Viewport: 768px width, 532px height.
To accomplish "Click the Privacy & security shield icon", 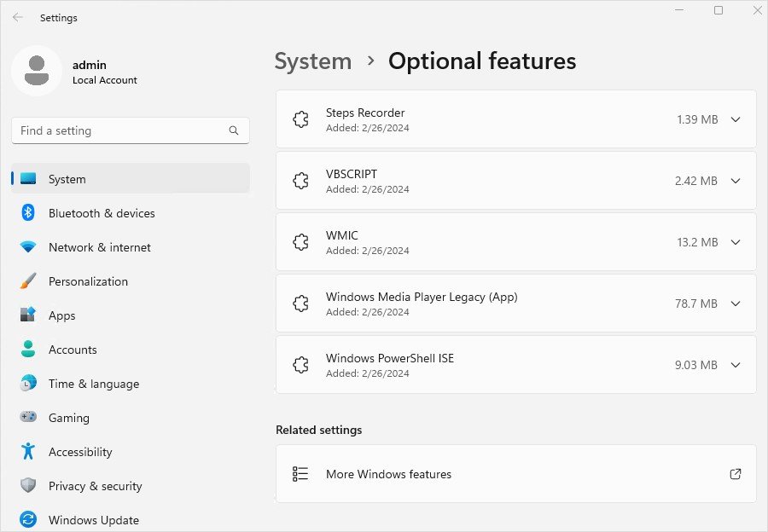I will pyautogui.click(x=26, y=486).
